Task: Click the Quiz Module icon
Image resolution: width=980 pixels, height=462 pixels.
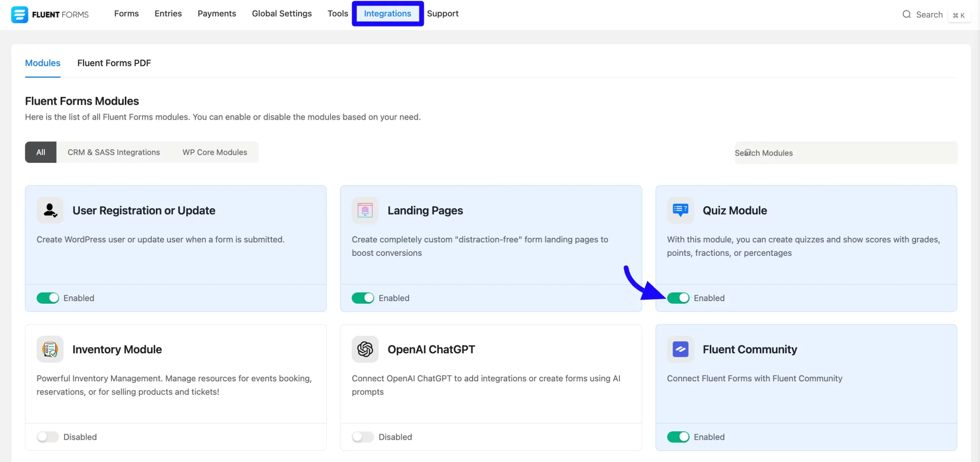Action: click(680, 210)
